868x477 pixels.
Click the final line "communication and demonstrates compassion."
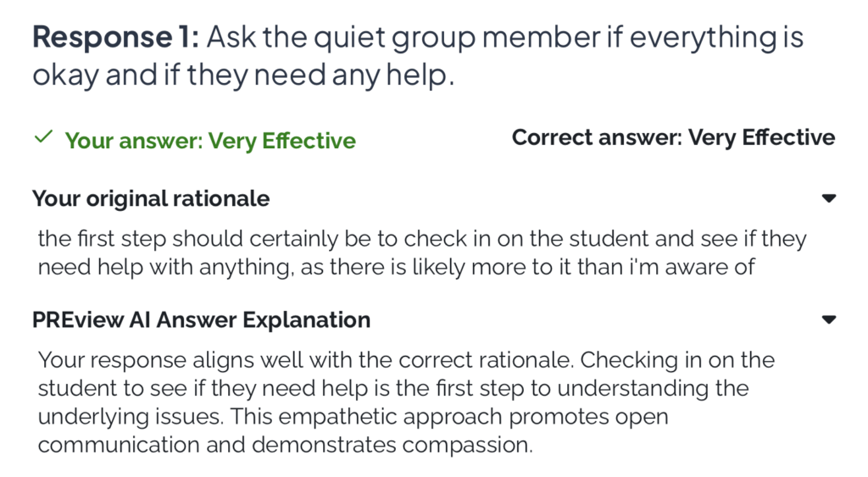coord(286,445)
